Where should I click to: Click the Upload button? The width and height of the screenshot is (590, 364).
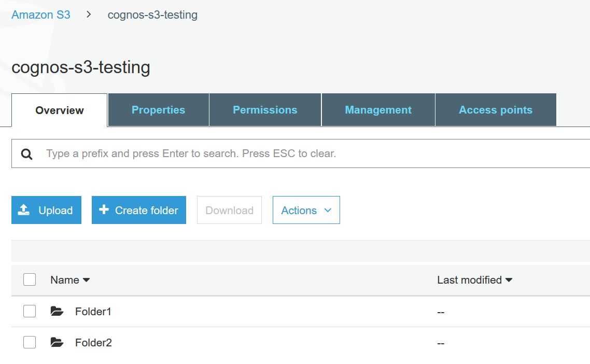tap(46, 210)
